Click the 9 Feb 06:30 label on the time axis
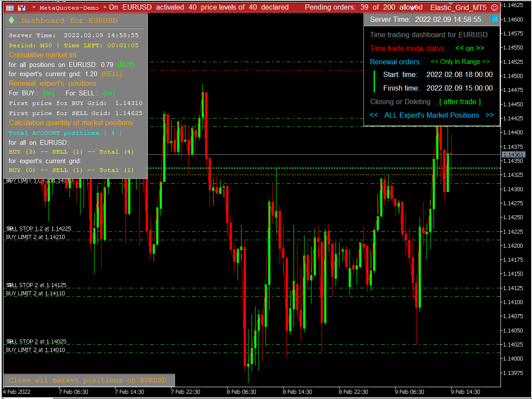This screenshot has height=399, width=532. click(409, 392)
